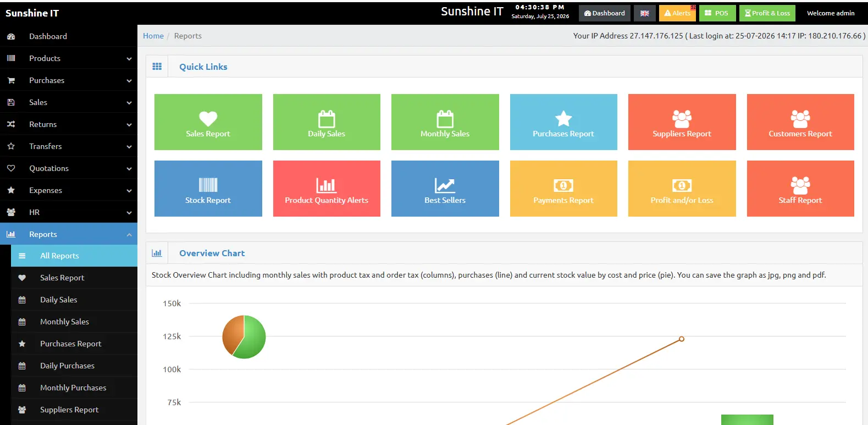
Task: Open the Suppliers Report quick link tile
Action: (682, 122)
